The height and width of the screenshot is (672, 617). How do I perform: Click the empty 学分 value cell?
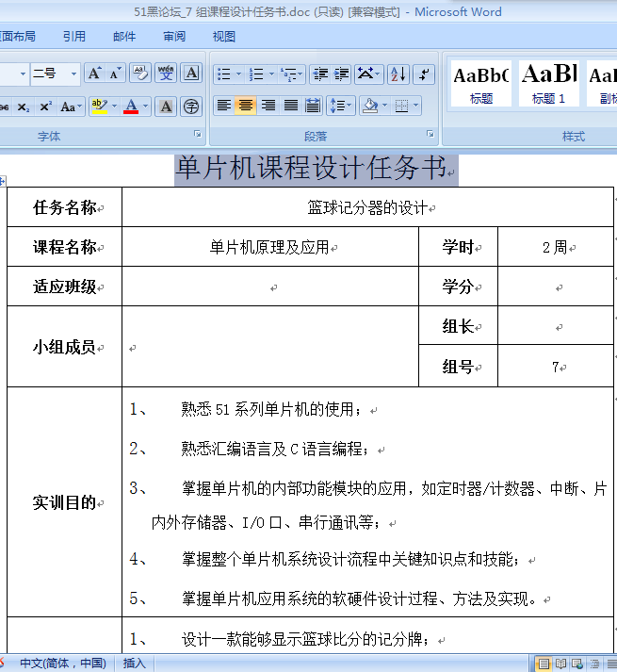click(556, 287)
